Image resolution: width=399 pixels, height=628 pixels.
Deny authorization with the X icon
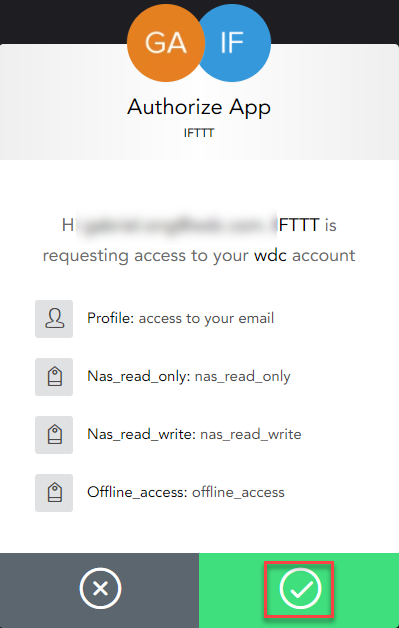point(100,588)
